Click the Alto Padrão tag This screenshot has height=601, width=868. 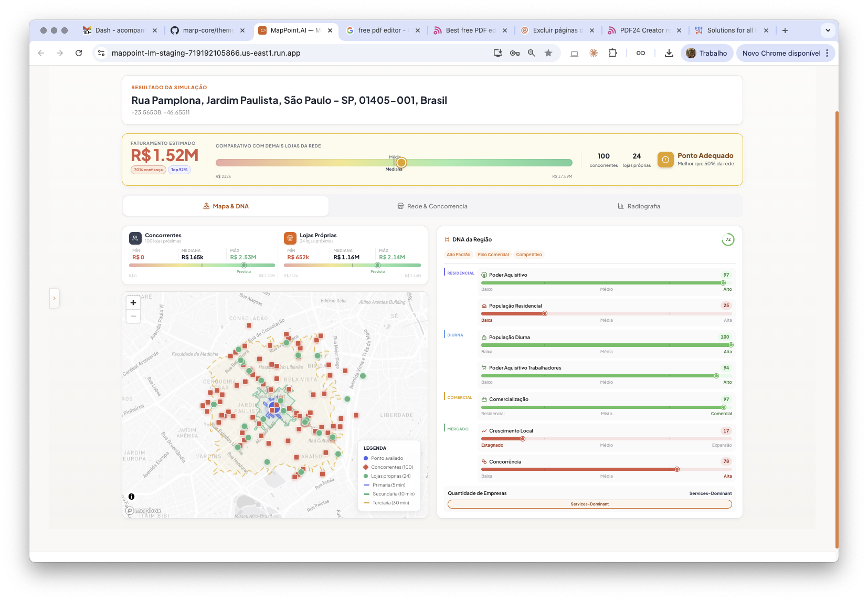(459, 255)
